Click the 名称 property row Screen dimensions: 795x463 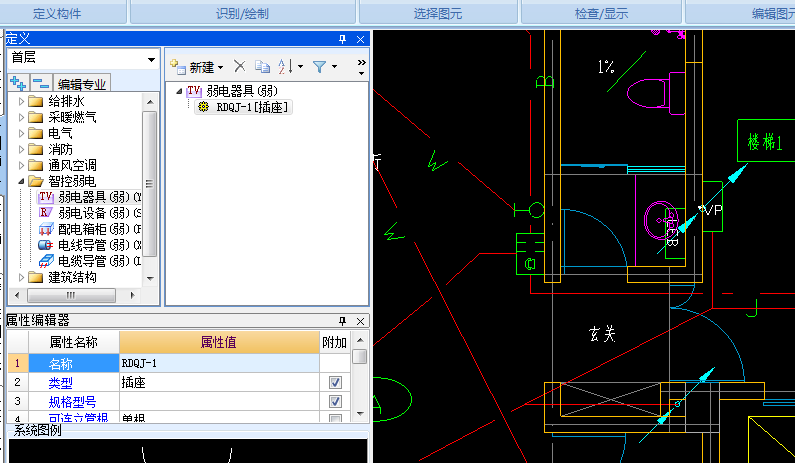[x=179, y=363]
